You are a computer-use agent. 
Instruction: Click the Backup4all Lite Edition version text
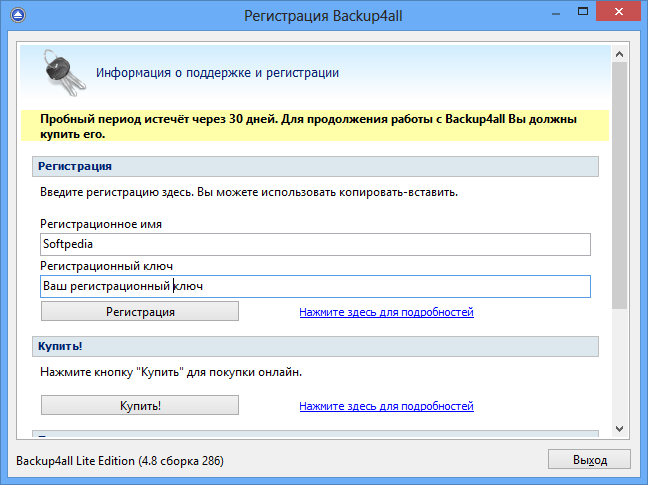[120, 461]
